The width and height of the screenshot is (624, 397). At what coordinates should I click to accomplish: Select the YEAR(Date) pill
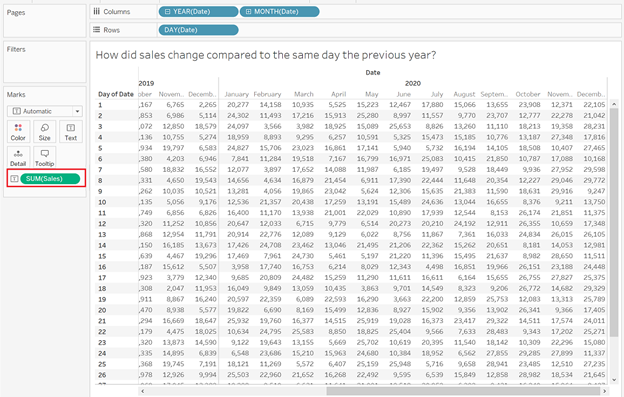tap(198, 12)
